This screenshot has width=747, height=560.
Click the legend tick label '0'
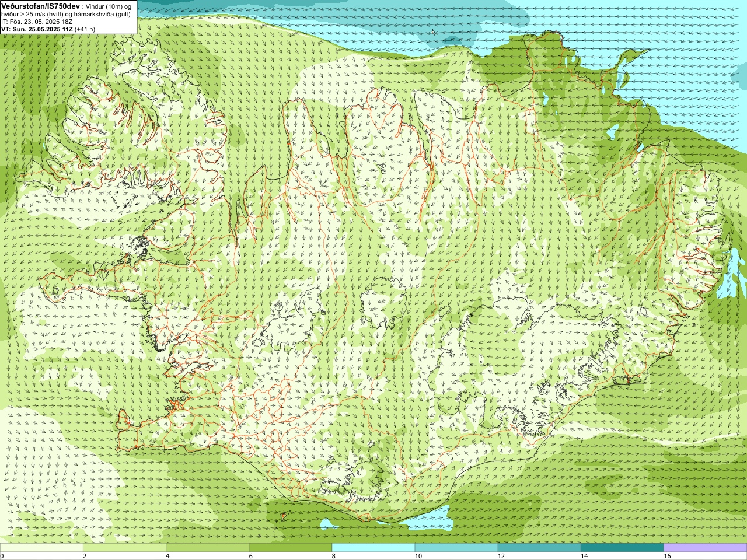2,556
